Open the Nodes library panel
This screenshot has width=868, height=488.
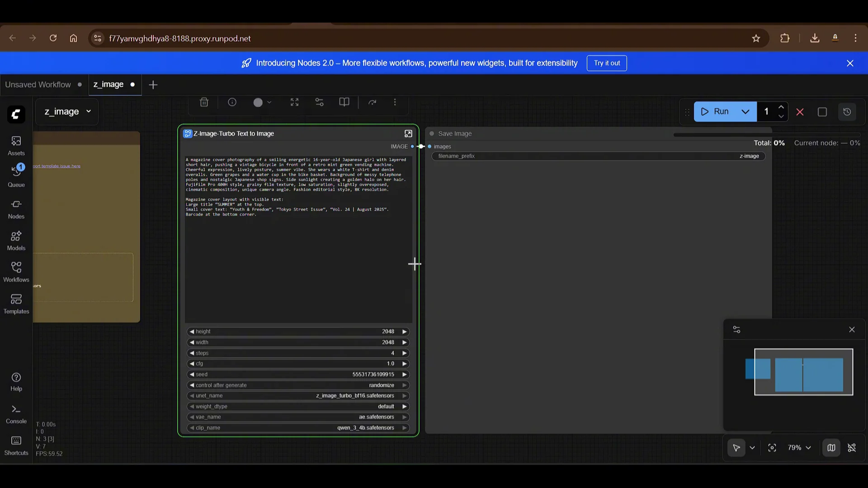16,209
